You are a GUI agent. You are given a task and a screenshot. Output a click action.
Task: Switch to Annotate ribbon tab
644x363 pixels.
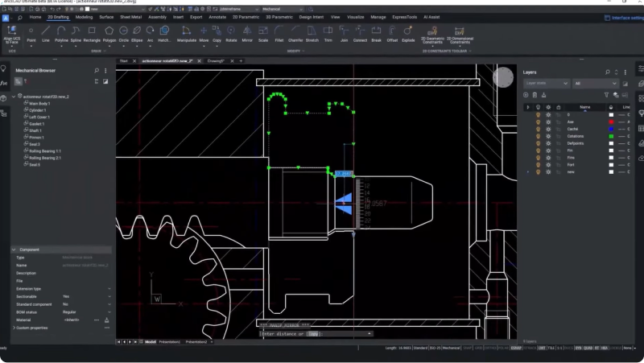tap(217, 17)
